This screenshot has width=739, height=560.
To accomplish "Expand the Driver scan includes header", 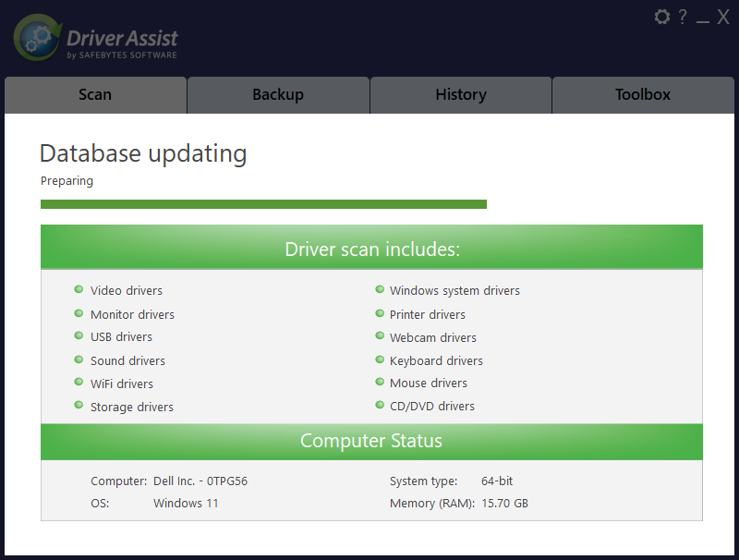I will pos(371,249).
